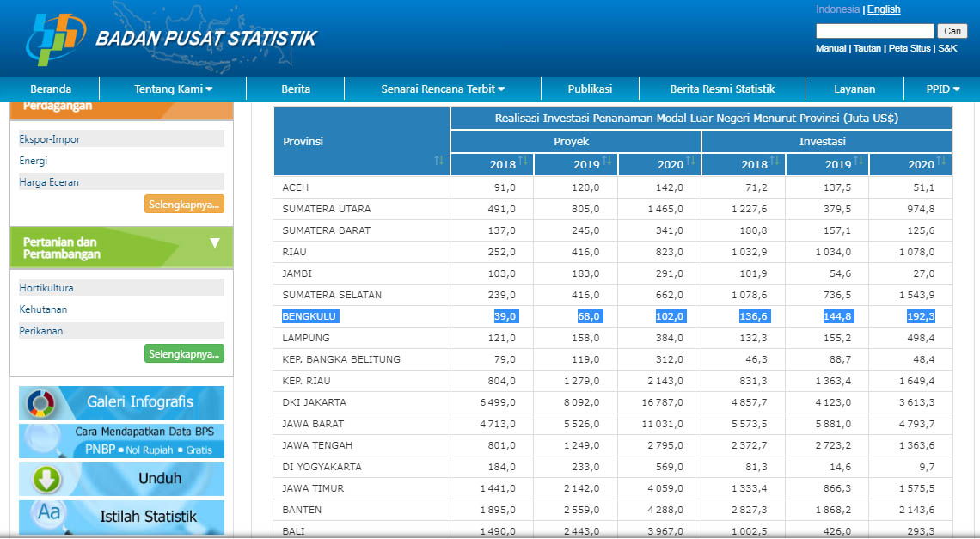Screen dimensions: 980x539
Task: Open the Unduh download banner
Action: 121,479
